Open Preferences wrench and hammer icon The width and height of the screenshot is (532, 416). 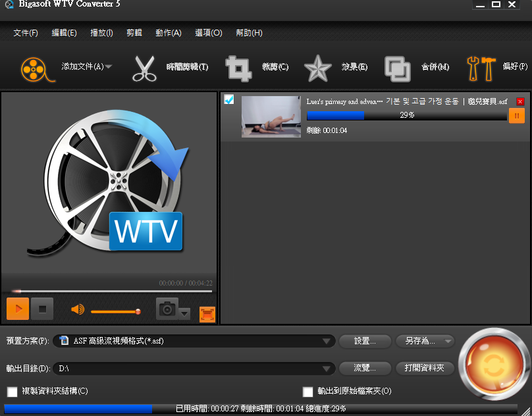pyautogui.click(x=481, y=69)
